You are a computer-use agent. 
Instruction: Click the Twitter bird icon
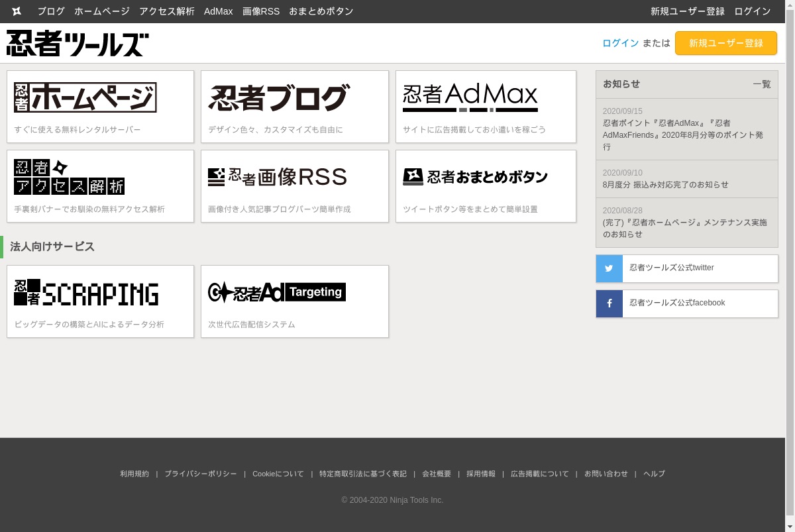[x=609, y=268]
